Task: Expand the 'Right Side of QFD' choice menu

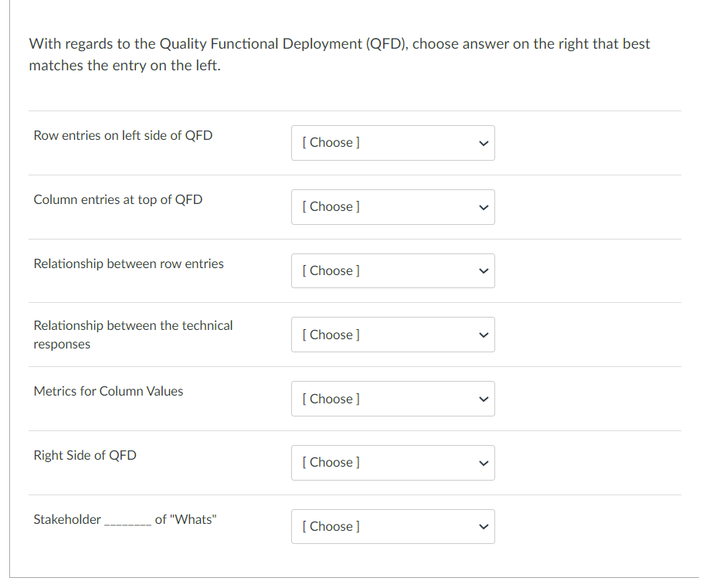Action: point(392,462)
